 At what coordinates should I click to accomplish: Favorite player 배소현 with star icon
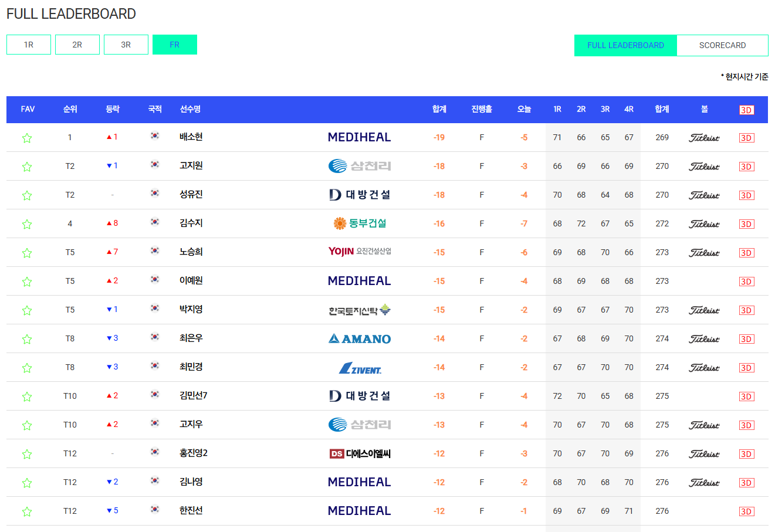tap(27, 138)
